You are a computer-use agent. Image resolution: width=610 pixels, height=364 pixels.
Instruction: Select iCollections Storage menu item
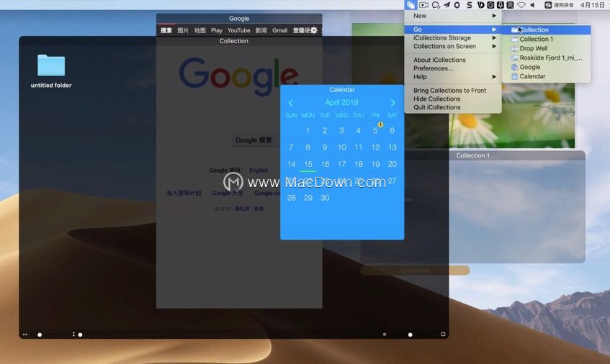pos(453,38)
